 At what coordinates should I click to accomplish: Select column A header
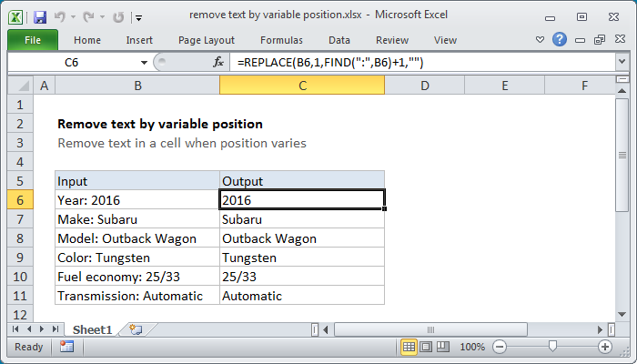click(x=45, y=86)
